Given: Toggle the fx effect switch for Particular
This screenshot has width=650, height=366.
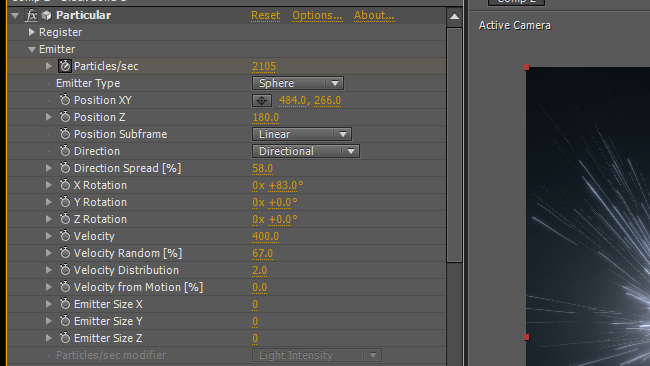Looking at the screenshot, I should (31, 15).
